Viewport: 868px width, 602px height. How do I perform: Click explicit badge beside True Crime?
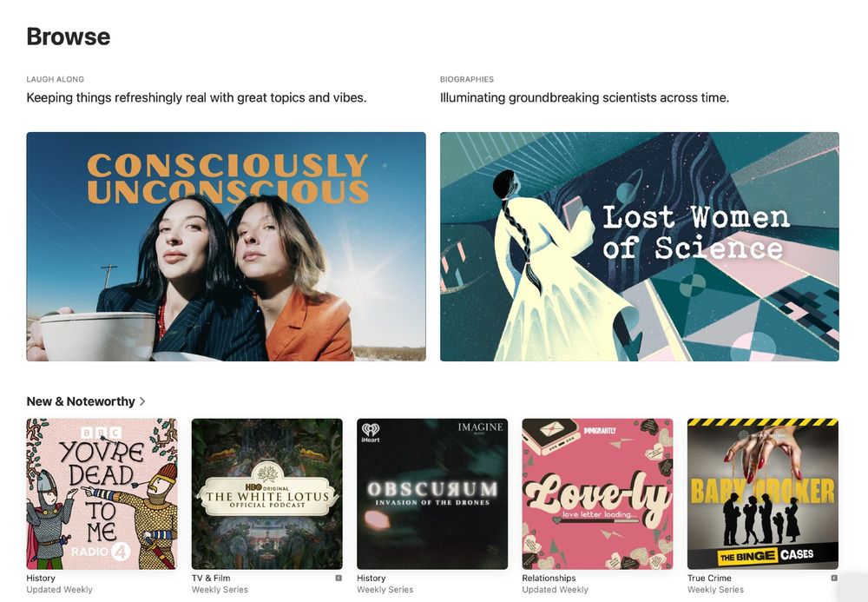pos(834,578)
